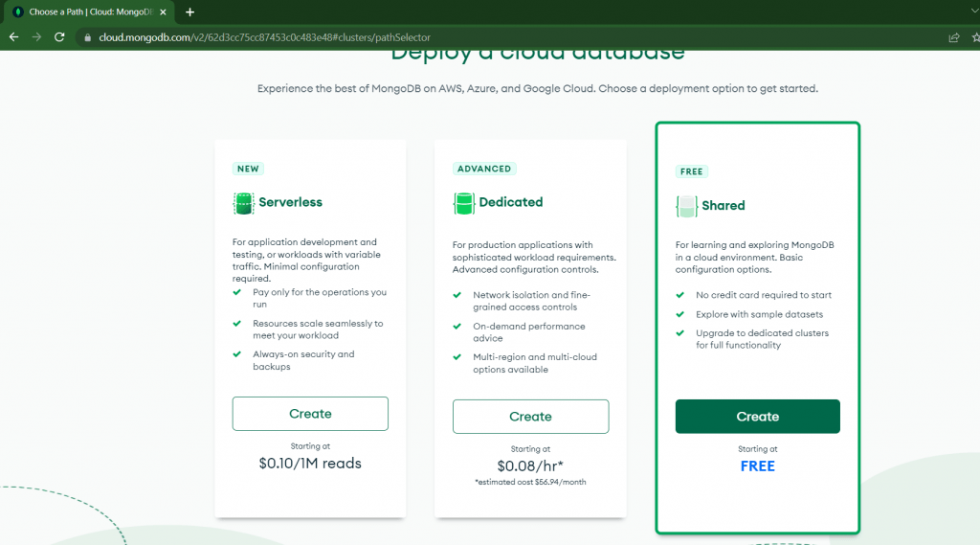
Task: Click checkmark beside Resources scale seamlessly
Action: (237, 324)
